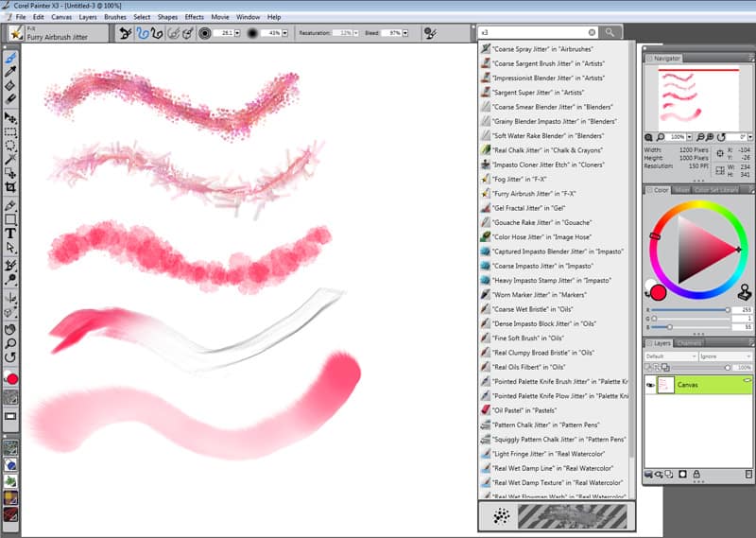756x538 pixels.
Task: Click the main red color swatch
Action: [658, 292]
